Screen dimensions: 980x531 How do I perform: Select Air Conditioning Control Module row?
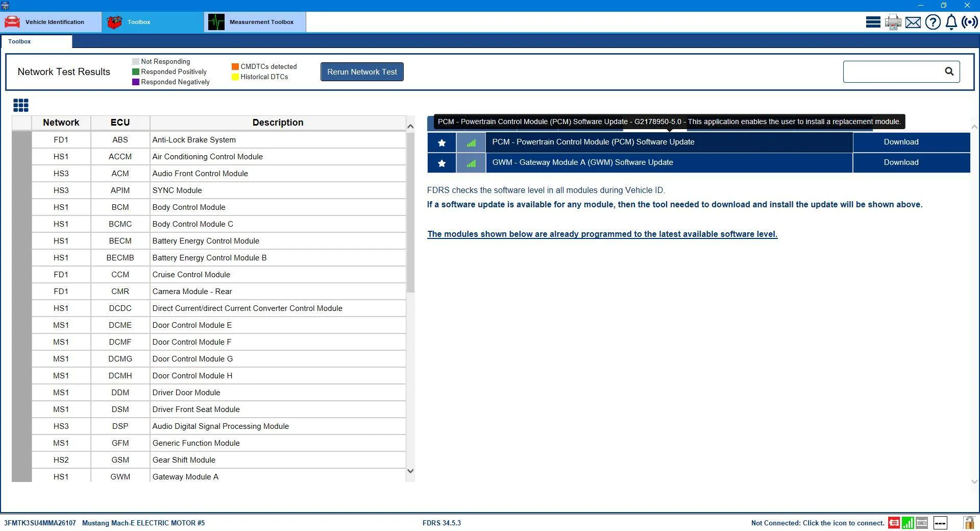218,157
